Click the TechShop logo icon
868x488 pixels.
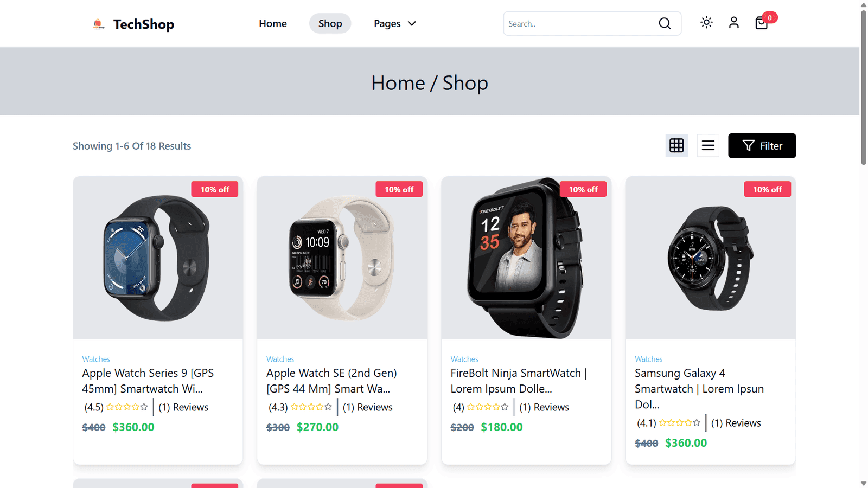click(98, 24)
